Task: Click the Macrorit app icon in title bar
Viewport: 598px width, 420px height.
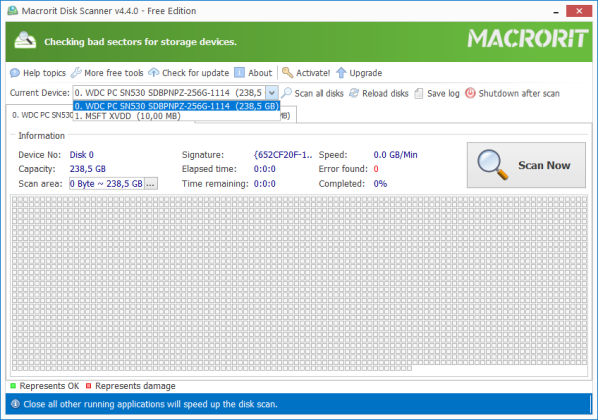Action: [x=13, y=11]
